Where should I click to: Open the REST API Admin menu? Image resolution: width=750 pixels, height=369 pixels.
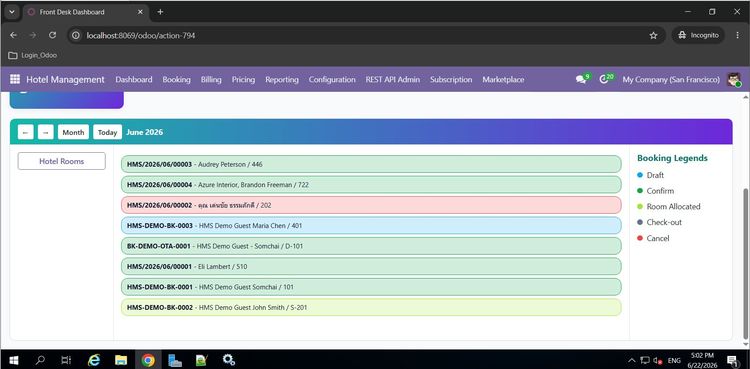(x=392, y=79)
